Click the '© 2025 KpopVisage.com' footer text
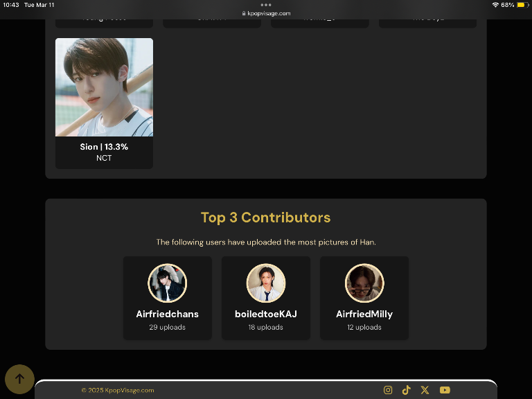This screenshot has height=399, width=532. pyautogui.click(x=118, y=391)
